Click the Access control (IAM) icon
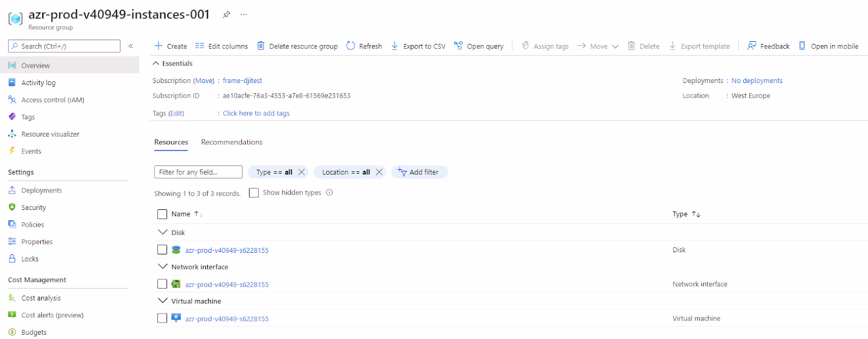The image size is (868, 339). point(12,100)
